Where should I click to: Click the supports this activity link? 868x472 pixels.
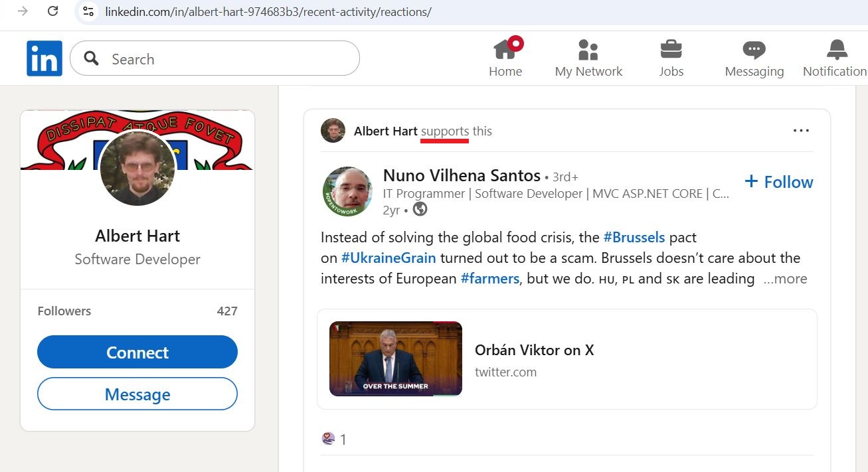[x=444, y=131]
